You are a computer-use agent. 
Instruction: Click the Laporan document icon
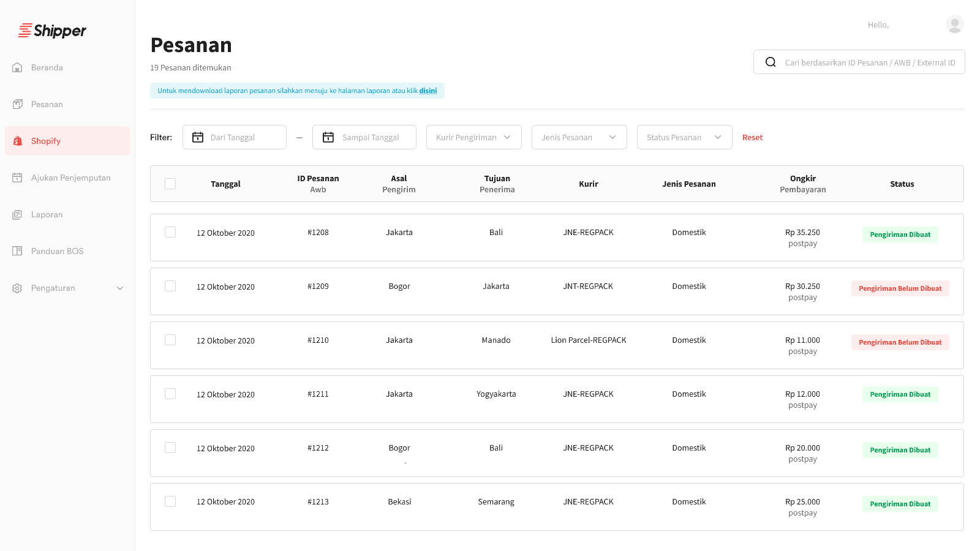pyautogui.click(x=17, y=214)
